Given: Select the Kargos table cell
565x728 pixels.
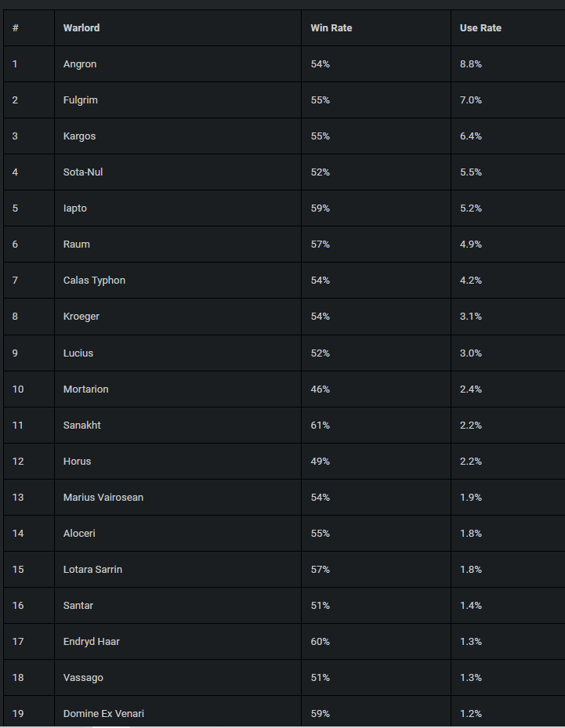Looking at the screenshot, I should click(x=177, y=136).
